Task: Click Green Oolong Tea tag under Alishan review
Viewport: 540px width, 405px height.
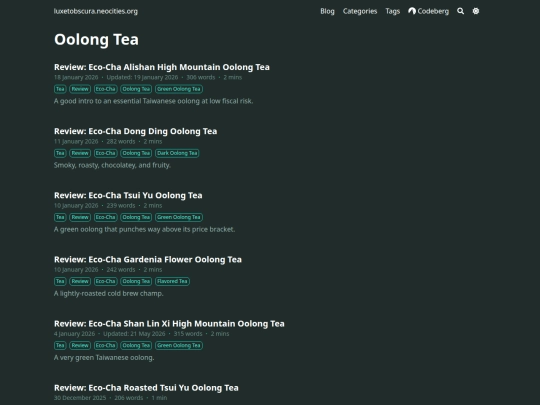Action: (x=179, y=89)
